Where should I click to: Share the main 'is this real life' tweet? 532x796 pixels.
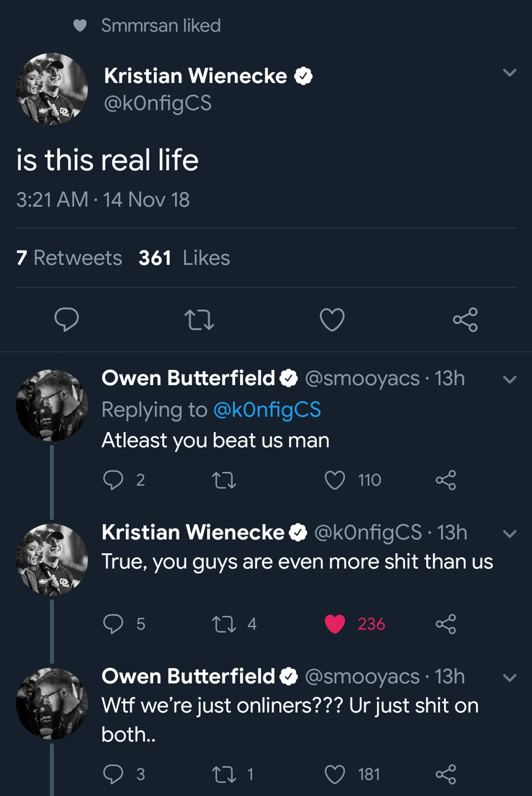(x=465, y=319)
